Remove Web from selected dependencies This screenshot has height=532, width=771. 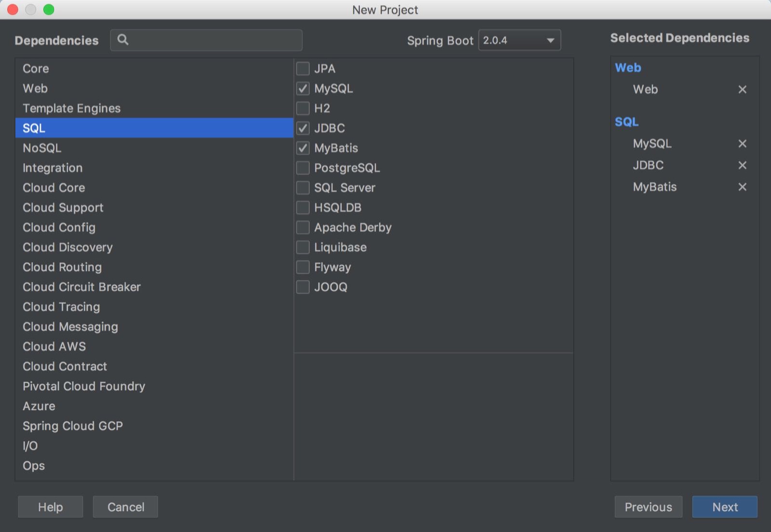tap(742, 90)
